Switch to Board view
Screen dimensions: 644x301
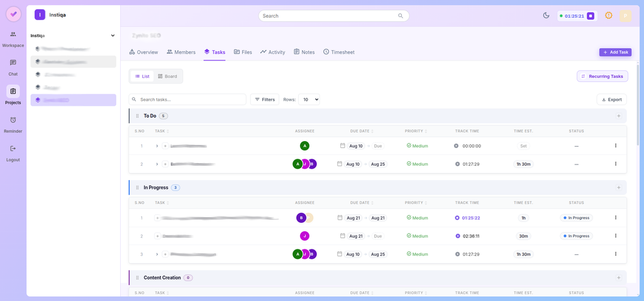point(167,76)
